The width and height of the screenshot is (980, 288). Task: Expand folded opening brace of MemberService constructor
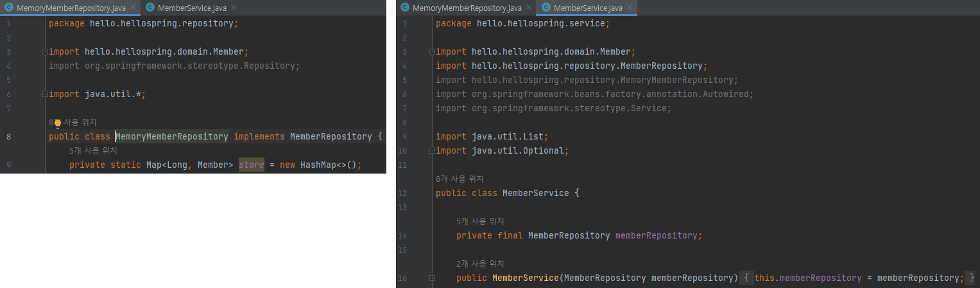point(745,278)
